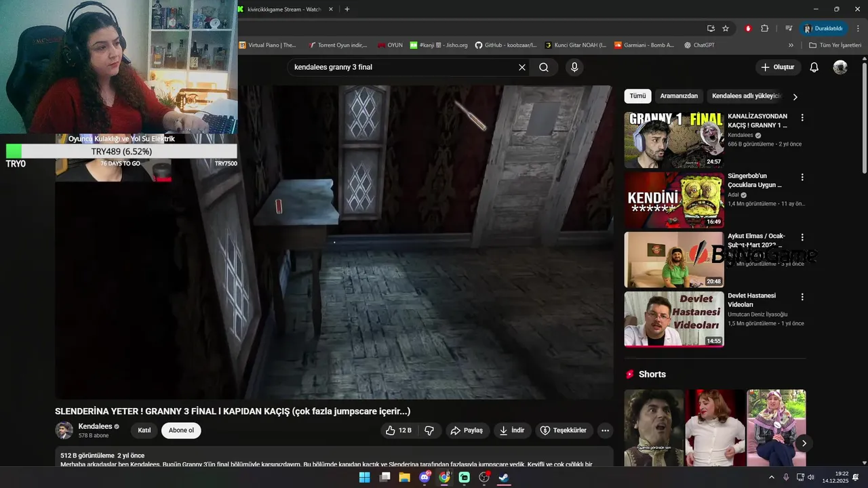868x488 pixels.
Task: Like the video with thumbs up
Action: pyautogui.click(x=398, y=430)
